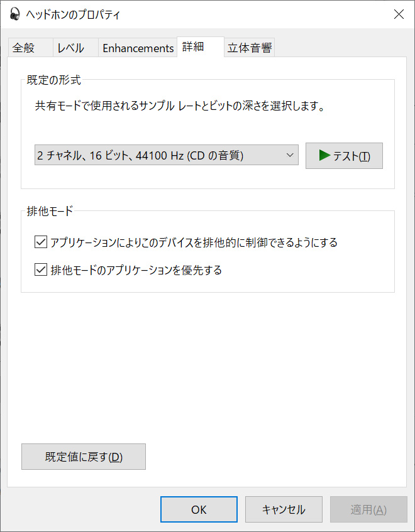Uncheck the exclusive device control checkbox
This screenshot has height=532, width=415.
(41, 242)
